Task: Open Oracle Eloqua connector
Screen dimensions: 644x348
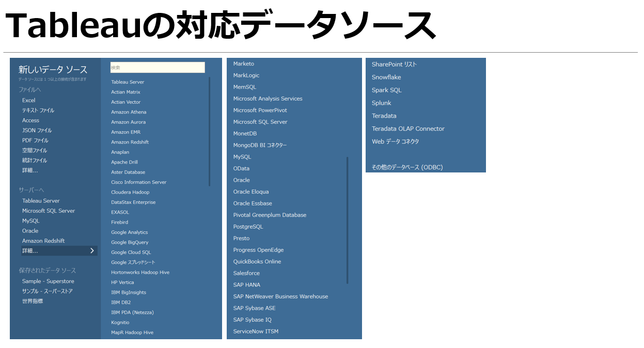Action: [x=251, y=192]
